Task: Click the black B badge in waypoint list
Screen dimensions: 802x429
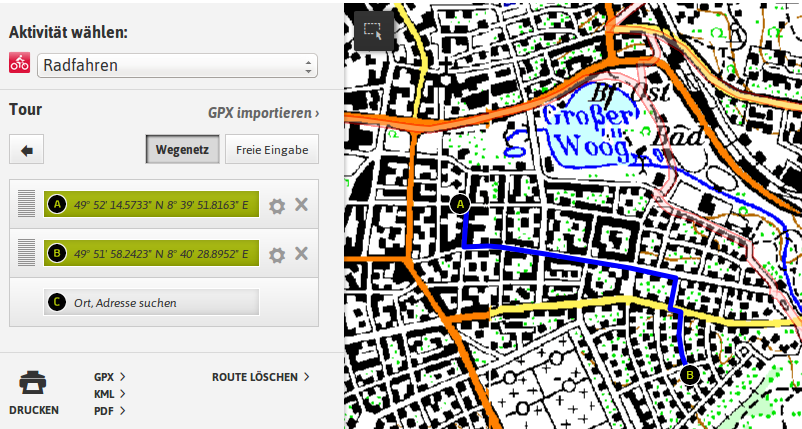Action: coord(57,253)
